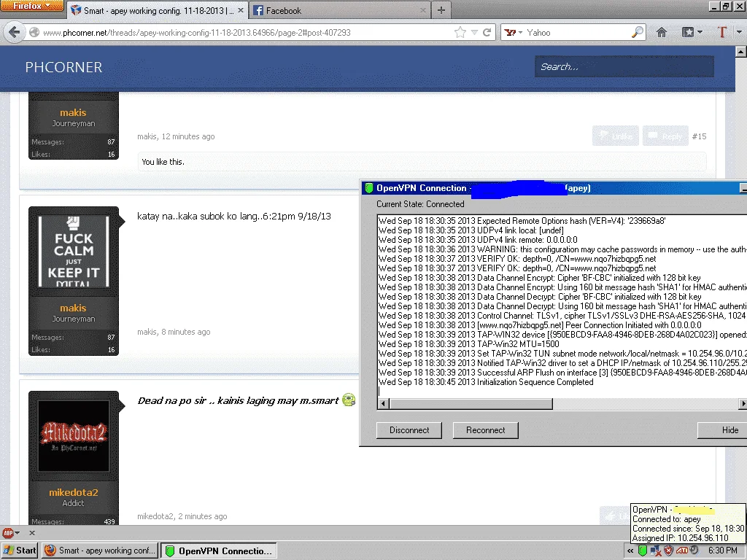
Task: Open the Firefox home page icon
Action: (661, 32)
